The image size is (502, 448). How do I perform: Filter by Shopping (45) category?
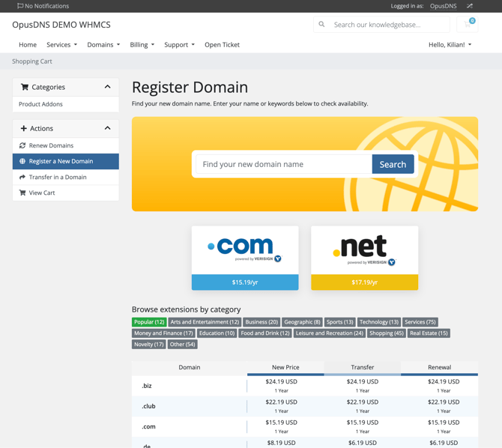click(387, 333)
